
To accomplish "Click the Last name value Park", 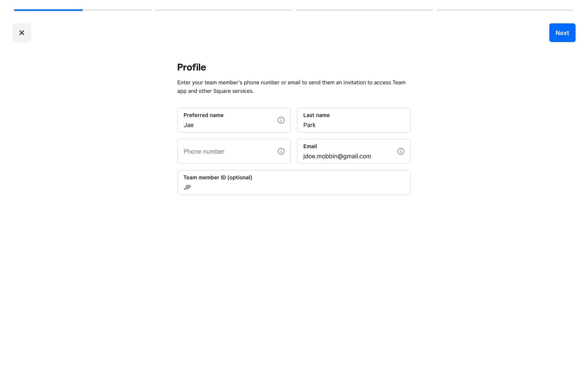I will point(309,125).
